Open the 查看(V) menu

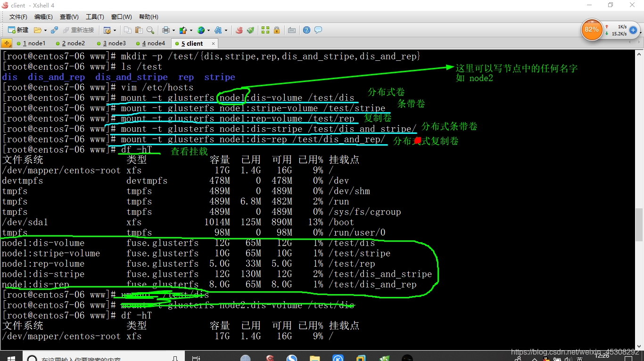[69, 17]
